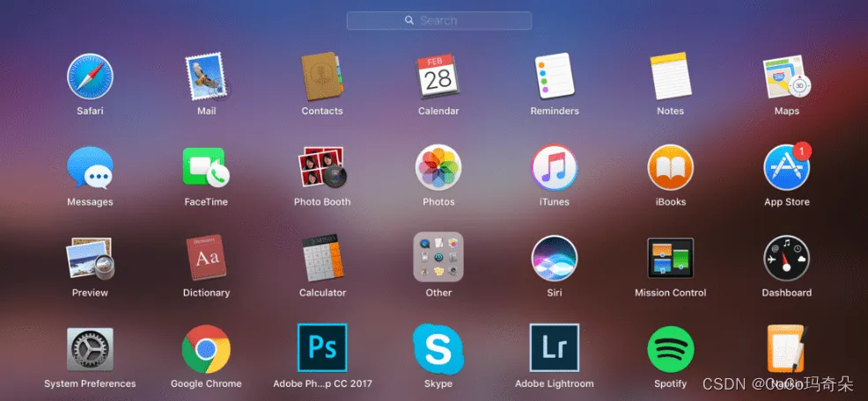Image resolution: width=868 pixels, height=401 pixels.
Task: Launch Spotify
Action: click(671, 349)
